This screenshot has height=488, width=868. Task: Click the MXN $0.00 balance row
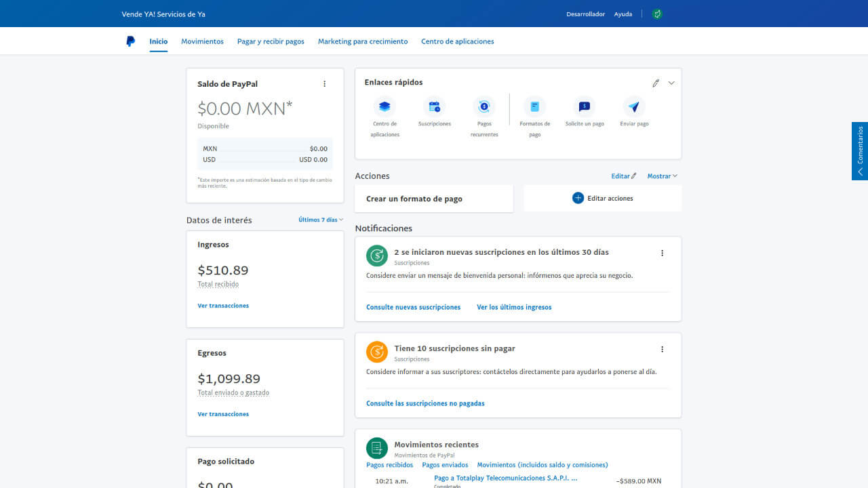(x=265, y=148)
